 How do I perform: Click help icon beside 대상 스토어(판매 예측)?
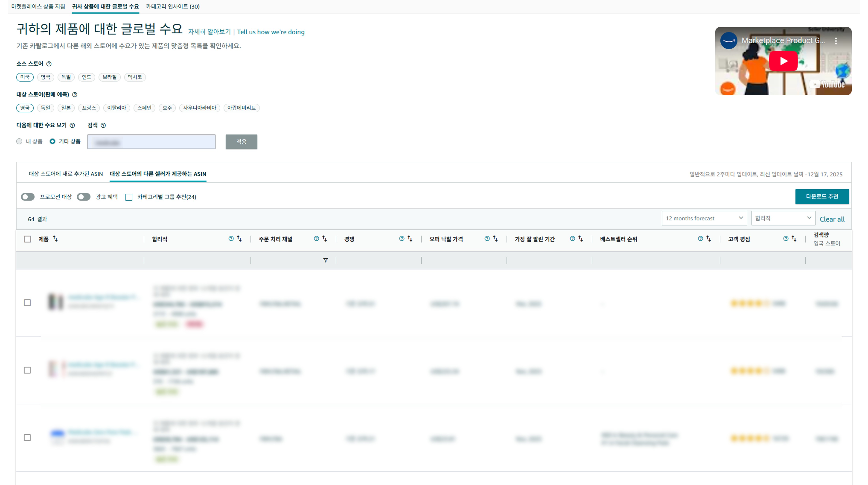pyautogui.click(x=75, y=94)
